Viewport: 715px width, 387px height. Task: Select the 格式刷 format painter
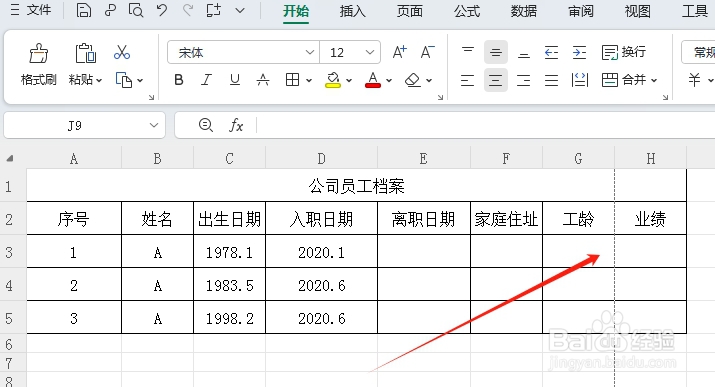coord(39,65)
